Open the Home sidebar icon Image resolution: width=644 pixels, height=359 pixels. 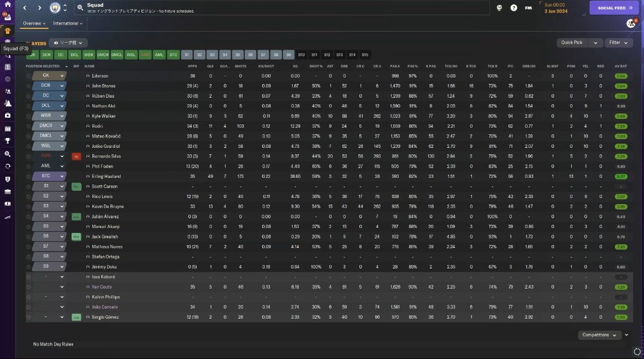pos(8,4)
